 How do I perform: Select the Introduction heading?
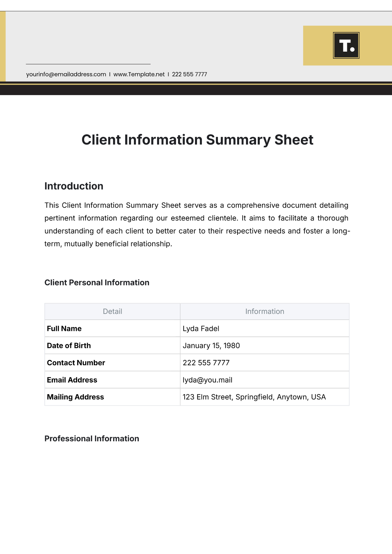click(74, 186)
